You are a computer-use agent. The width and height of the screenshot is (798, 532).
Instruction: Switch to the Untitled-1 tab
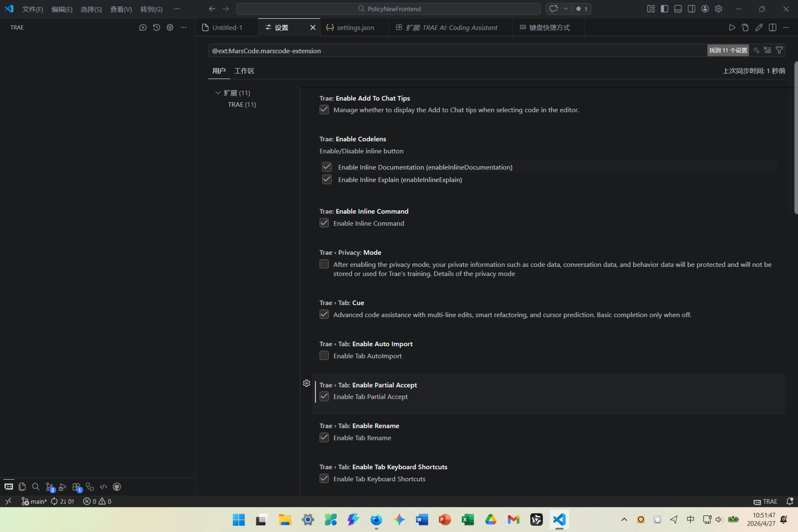click(x=227, y=27)
